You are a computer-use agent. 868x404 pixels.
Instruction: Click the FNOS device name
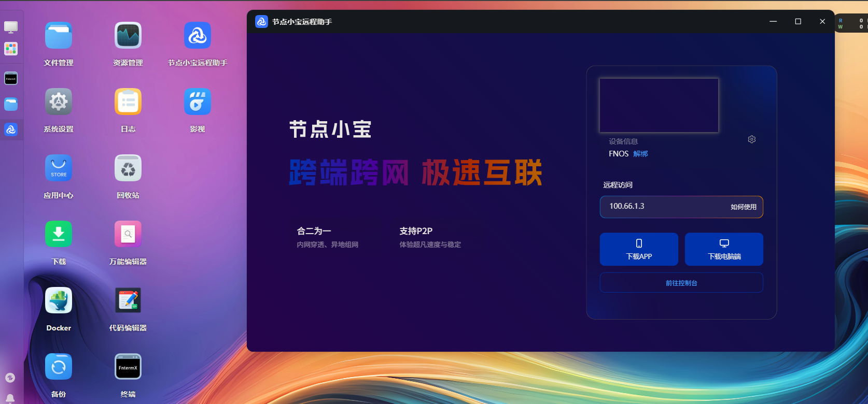click(619, 154)
